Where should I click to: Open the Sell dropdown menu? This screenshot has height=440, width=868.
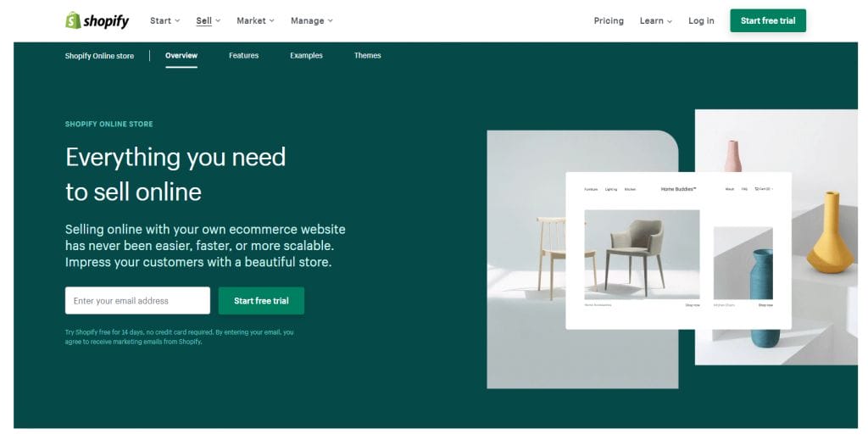click(x=209, y=20)
